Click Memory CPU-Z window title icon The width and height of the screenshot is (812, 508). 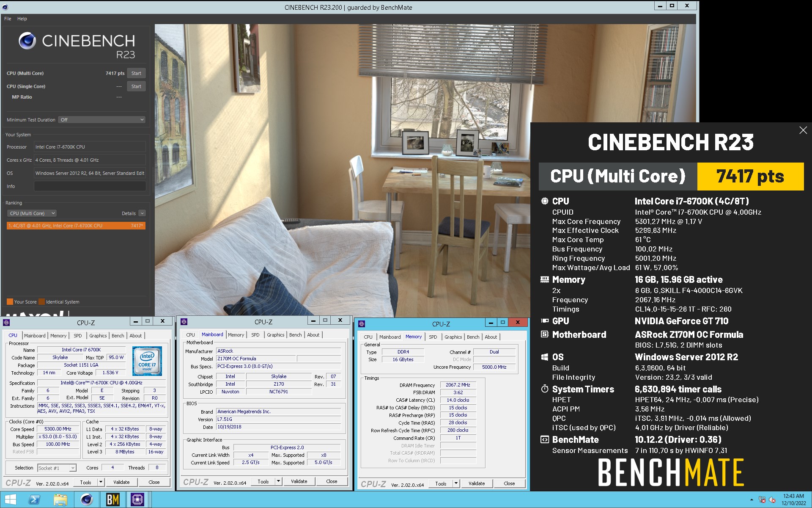pos(362,324)
